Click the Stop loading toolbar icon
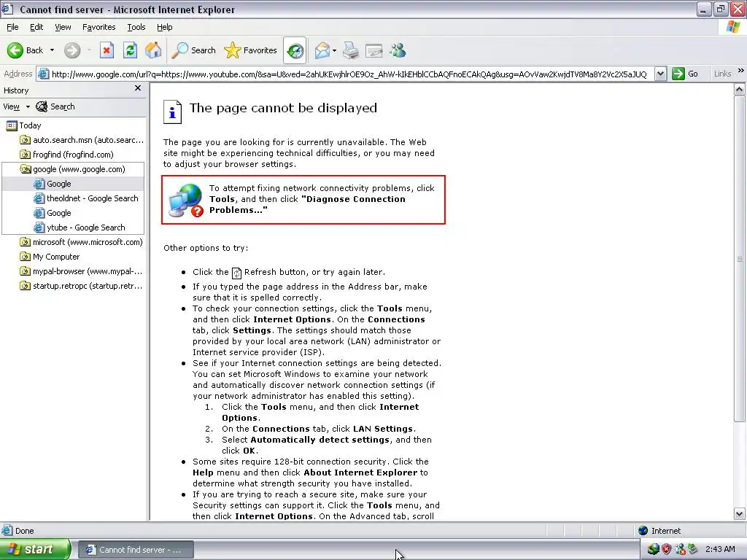The height and width of the screenshot is (560, 747). pos(107,50)
